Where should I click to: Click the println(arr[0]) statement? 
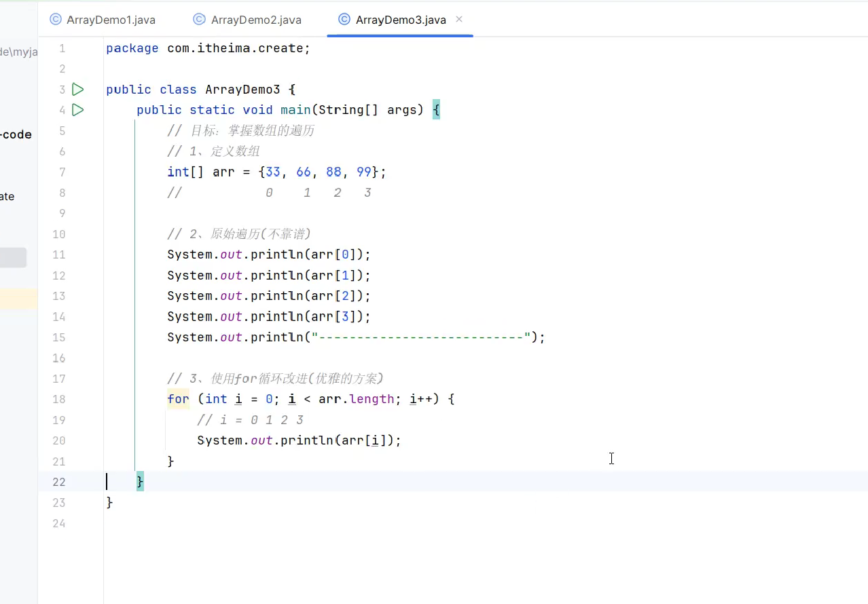(x=269, y=254)
